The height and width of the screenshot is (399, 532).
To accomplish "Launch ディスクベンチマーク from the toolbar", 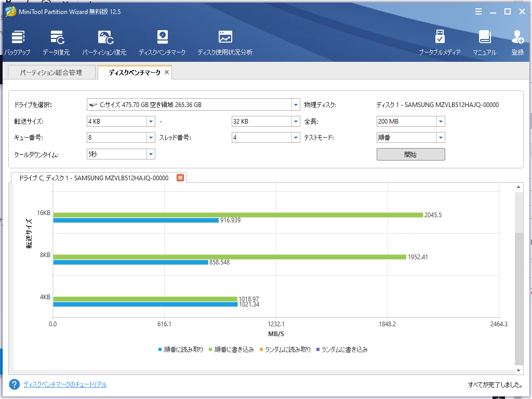I will click(162, 43).
